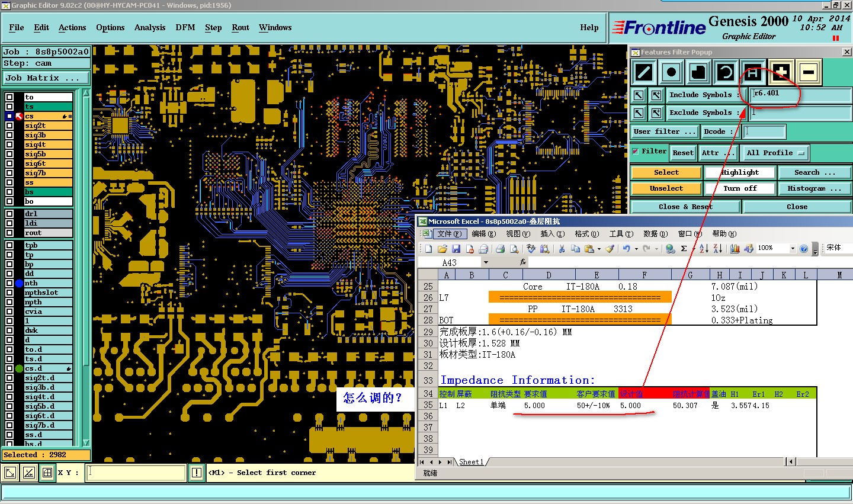This screenshot has height=504, width=853.
Task: Open the All Profile dropdown
Action: point(775,153)
